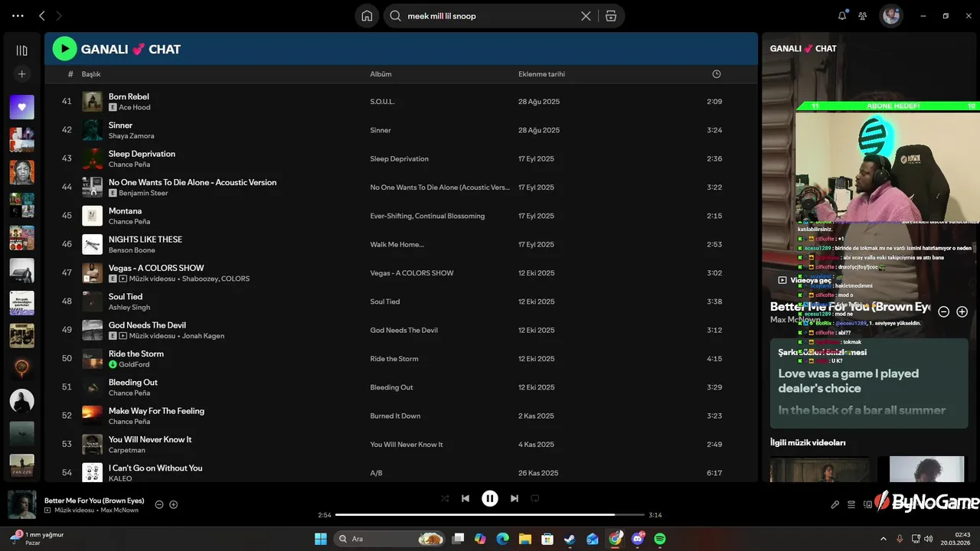This screenshot has width=980, height=551.
Task: Open the first related music video thumbnail
Action: [x=819, y=469]
